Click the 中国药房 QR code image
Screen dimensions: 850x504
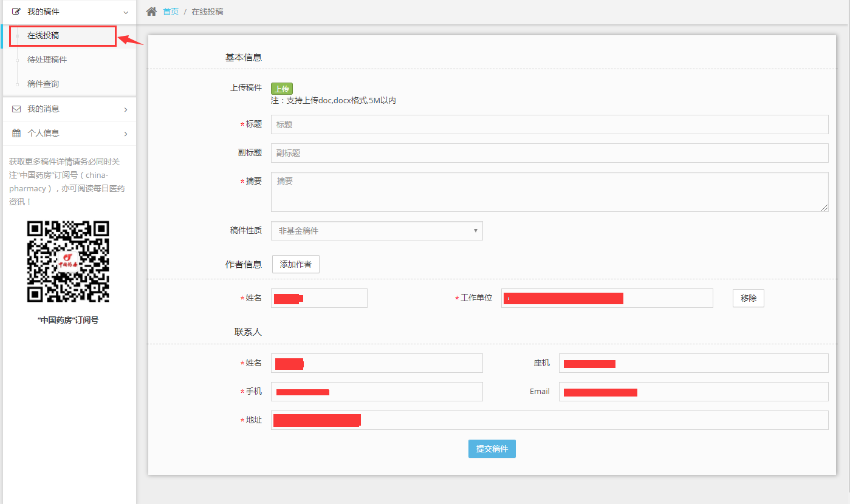click(x=68, y=261)
